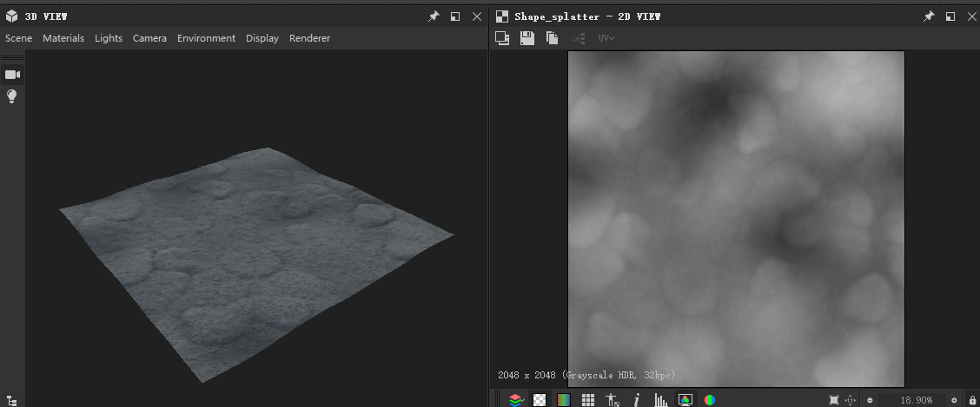Open the Camera menu
This screenshot has width=980, height=407.
coord(149,38)
